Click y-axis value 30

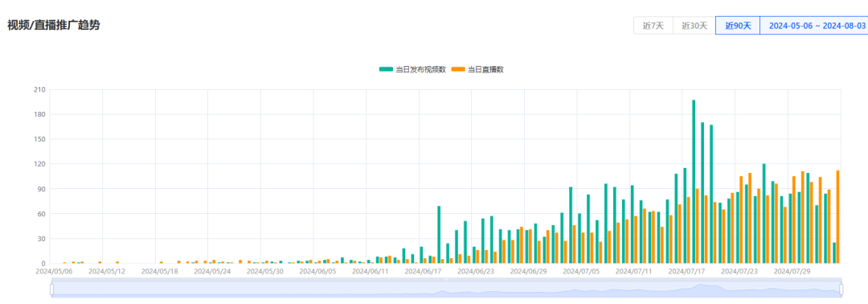coord(42,239)
